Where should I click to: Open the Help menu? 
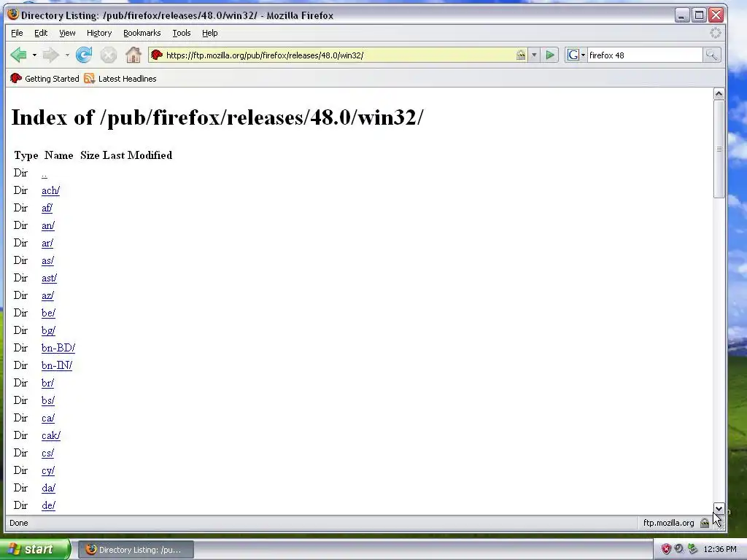[x=209, y=33]
